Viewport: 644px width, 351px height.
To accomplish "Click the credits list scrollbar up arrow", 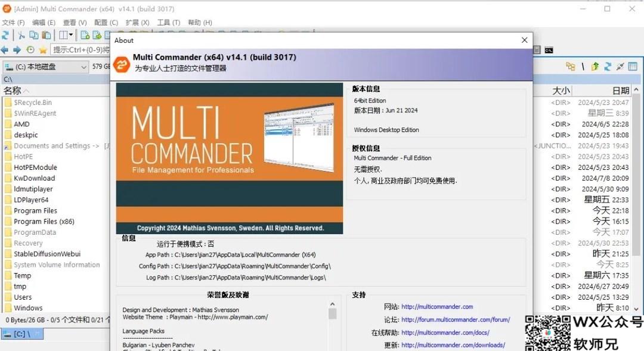I will [332, 304].
